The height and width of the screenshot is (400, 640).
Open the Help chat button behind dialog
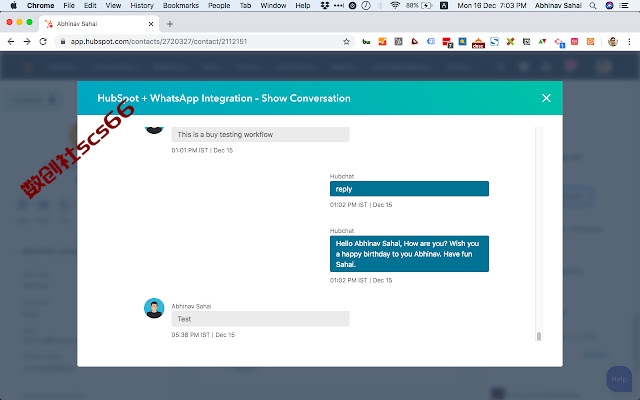619,379
